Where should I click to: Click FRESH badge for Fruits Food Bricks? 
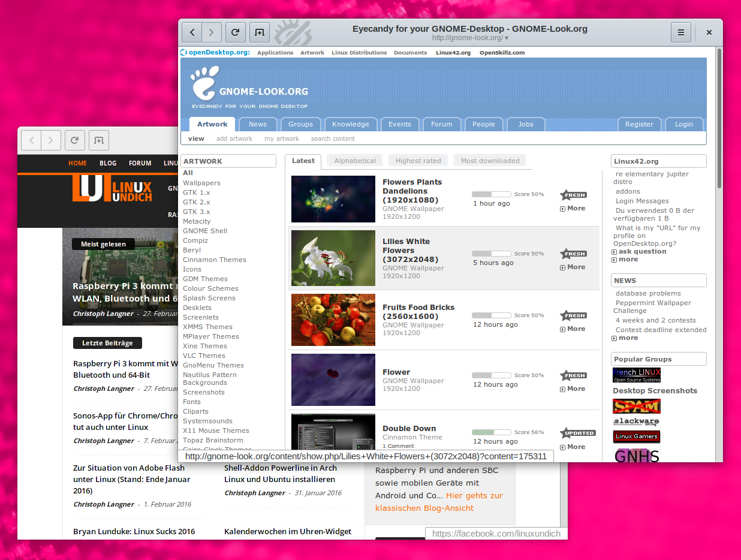coord(573,315)
